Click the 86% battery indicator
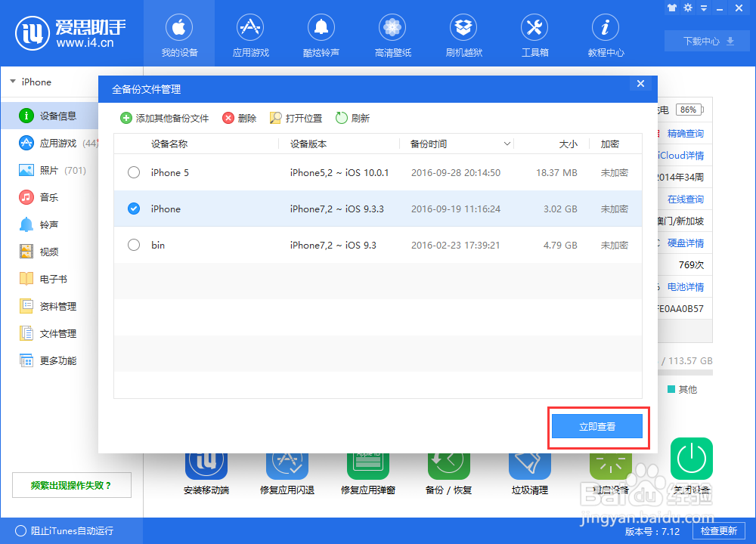The height and width of the screenshot is (544, 756). tap(690, 110)
